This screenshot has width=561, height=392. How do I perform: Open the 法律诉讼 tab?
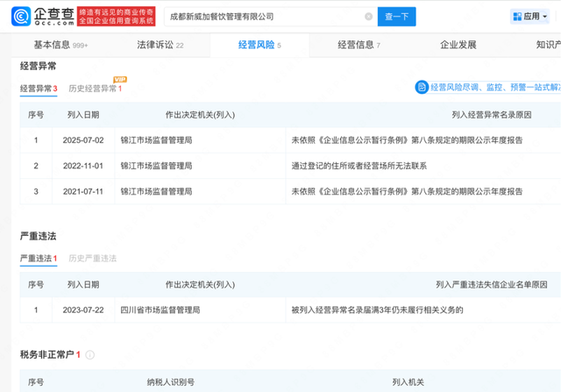click(x=160, y=45)
